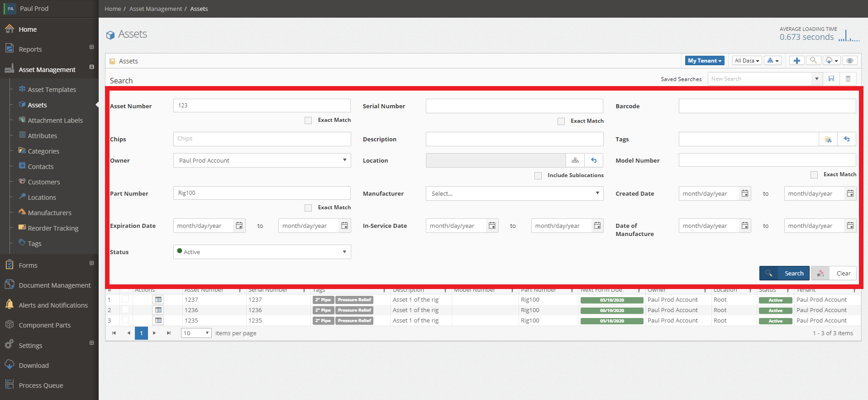Check the Include Sublocations box

[x=538, y=176]
